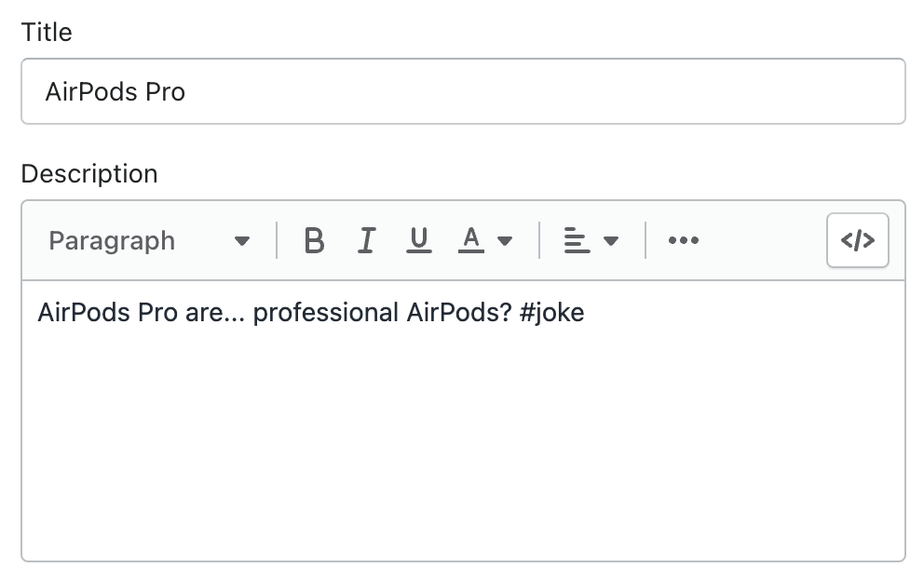Click the Paragraph text in the style selector

[x=111, y=240]
